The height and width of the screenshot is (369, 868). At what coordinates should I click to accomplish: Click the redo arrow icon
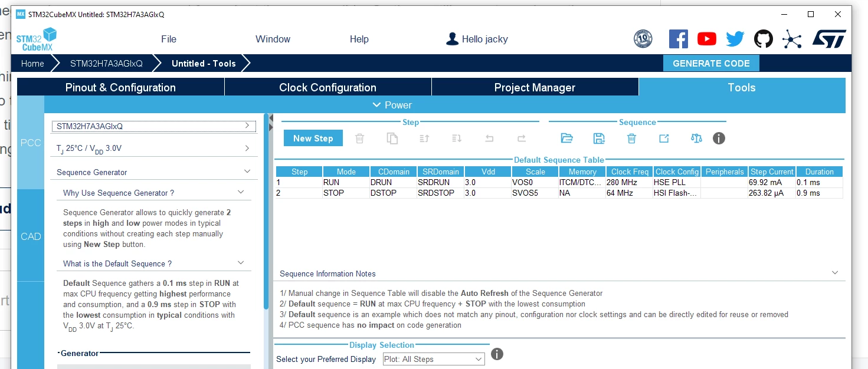(x=522, y=139)
